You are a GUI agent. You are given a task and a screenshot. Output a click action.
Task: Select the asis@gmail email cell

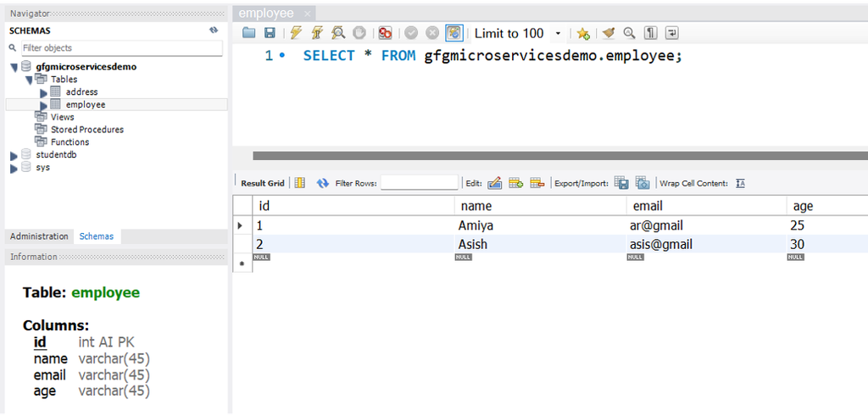coord(706,244)
